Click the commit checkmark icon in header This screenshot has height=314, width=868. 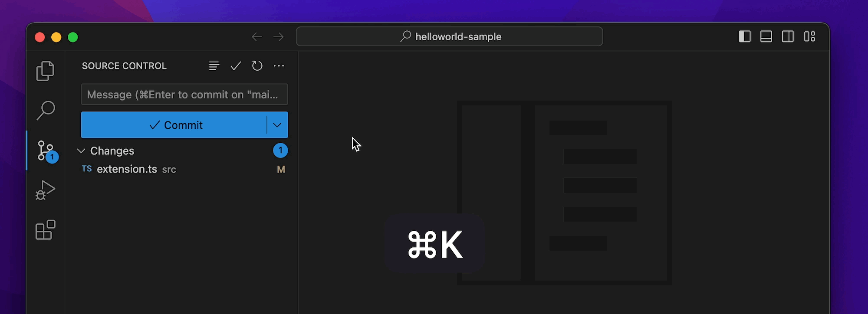(x=236, y=66)
